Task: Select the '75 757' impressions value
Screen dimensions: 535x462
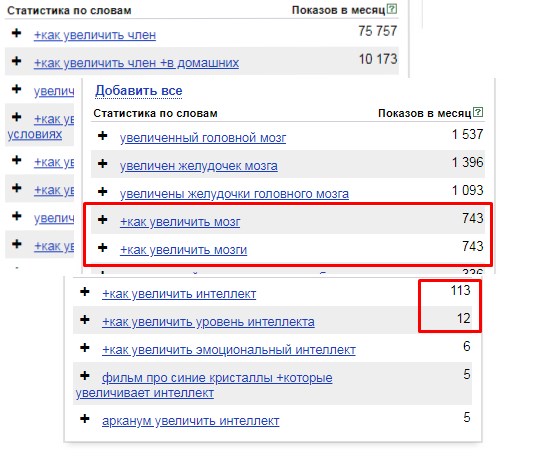Action: point(378,31)
